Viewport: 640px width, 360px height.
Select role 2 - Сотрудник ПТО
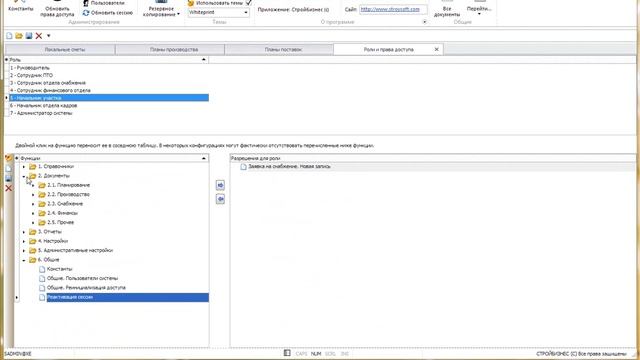pyautogui.click(x=109, y=75)
